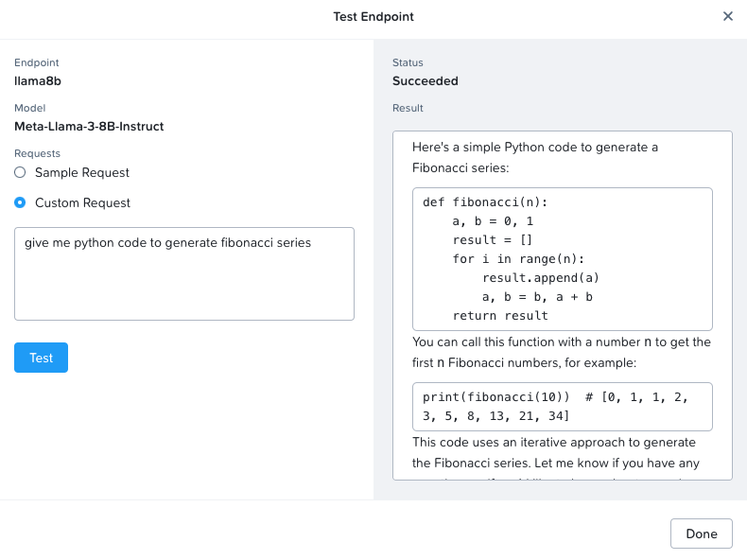
Task: Click the def fibonacci(n) code block
Action: (x=562, y=258)
